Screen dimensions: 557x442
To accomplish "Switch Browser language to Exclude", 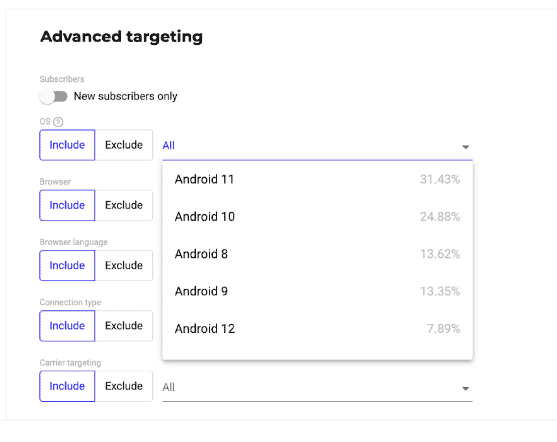I will pos(124,265).
